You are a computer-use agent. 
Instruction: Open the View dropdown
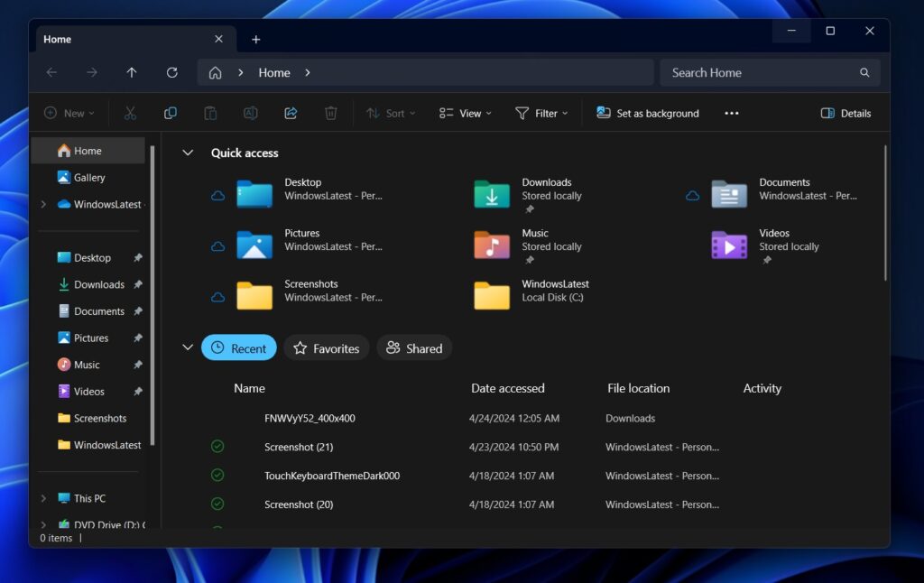[464, 113]
